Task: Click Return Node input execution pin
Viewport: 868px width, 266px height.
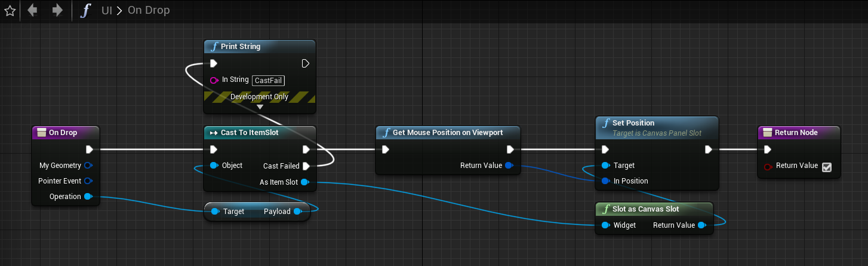Action: [768, 149]
